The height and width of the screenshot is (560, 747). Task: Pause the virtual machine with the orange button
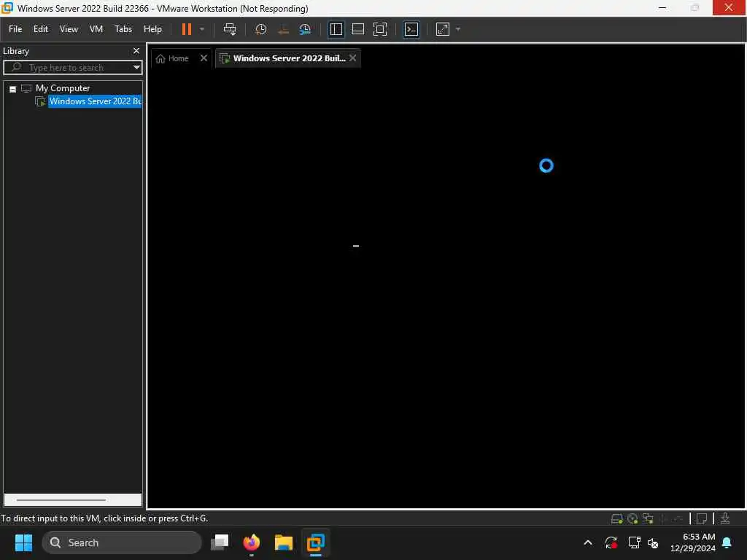coord(187,29)
